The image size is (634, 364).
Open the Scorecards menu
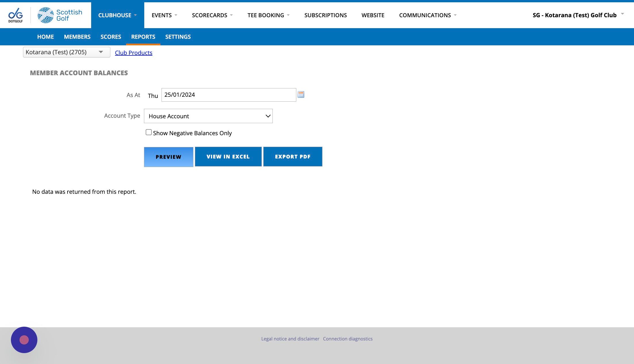pos(212,15)
